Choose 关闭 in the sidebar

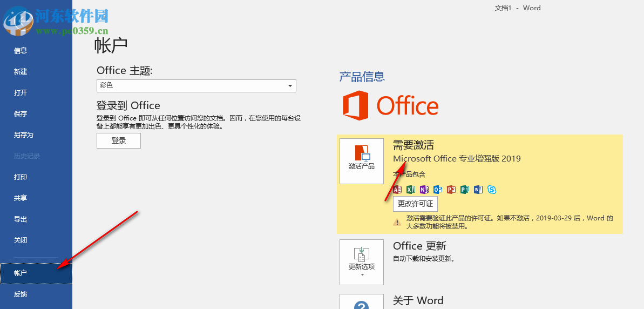tap(21, 240)
